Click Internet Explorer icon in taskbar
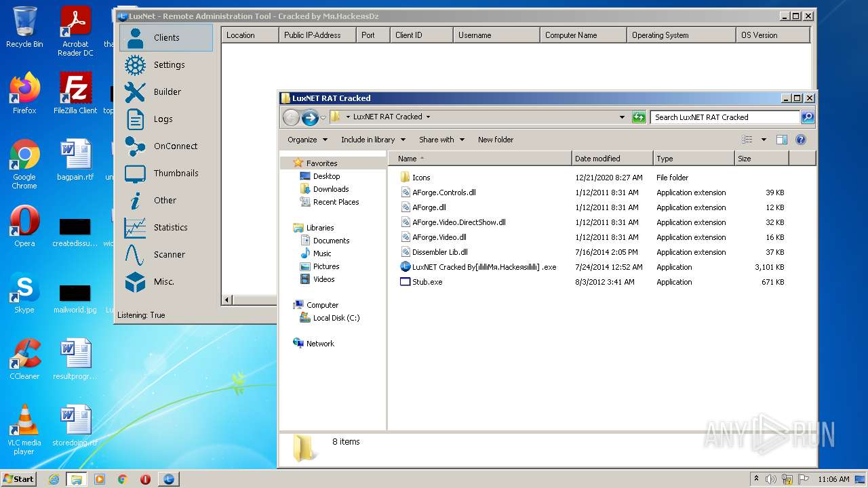This screenshot has width=868, height=488. click(x=54, y=479)
